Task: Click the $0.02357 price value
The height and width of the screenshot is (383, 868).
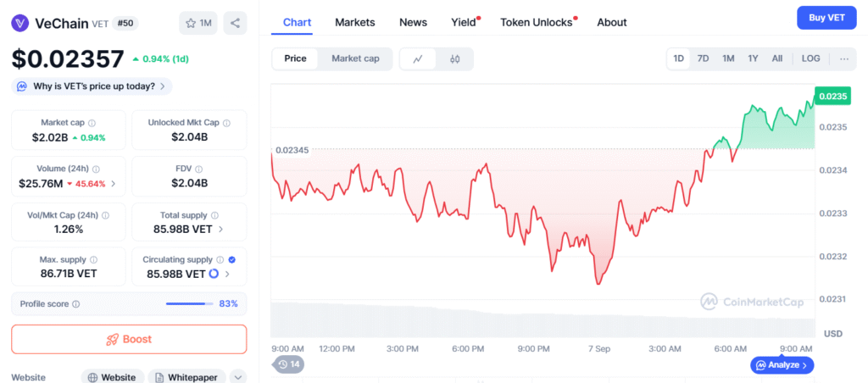Action: [x=68, y=59]
